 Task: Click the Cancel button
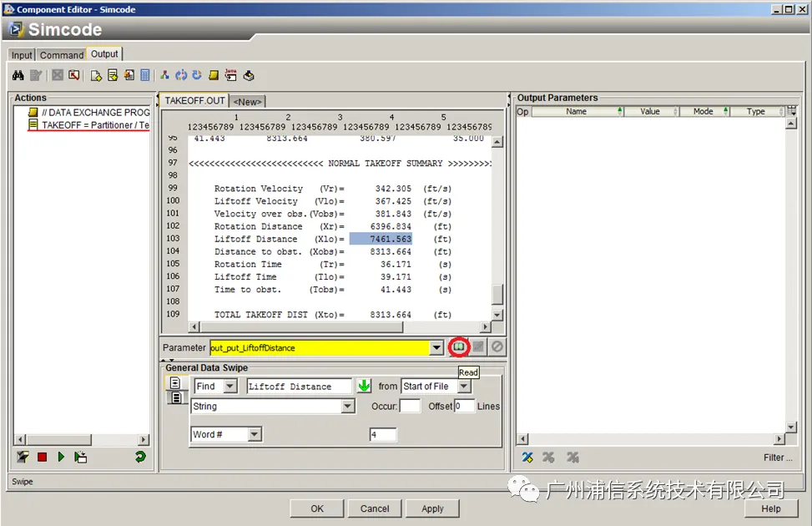coord(375,508)
